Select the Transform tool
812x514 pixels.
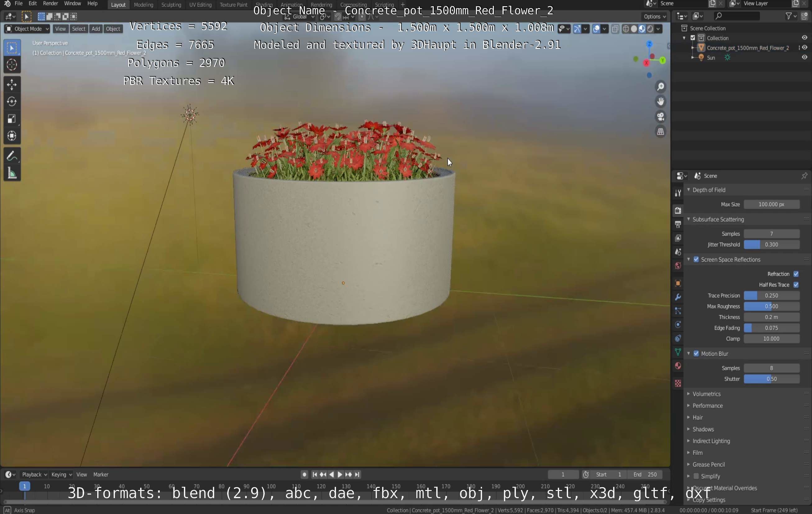12,136
